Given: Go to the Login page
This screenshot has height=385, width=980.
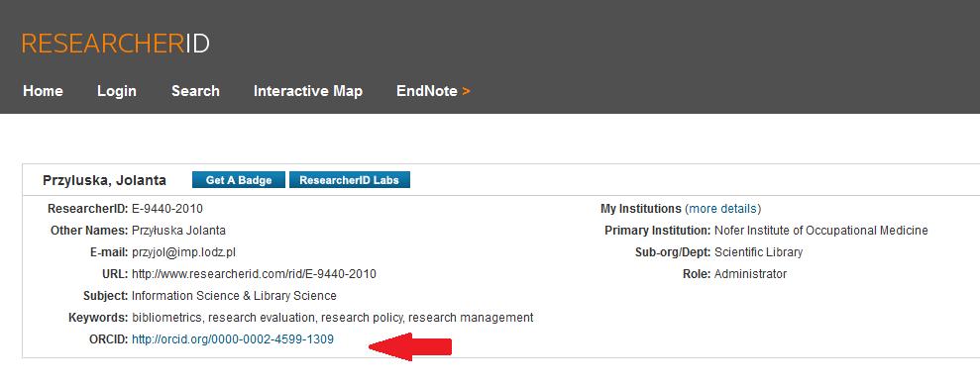Looking at the screenshot, I should [117, 91].
